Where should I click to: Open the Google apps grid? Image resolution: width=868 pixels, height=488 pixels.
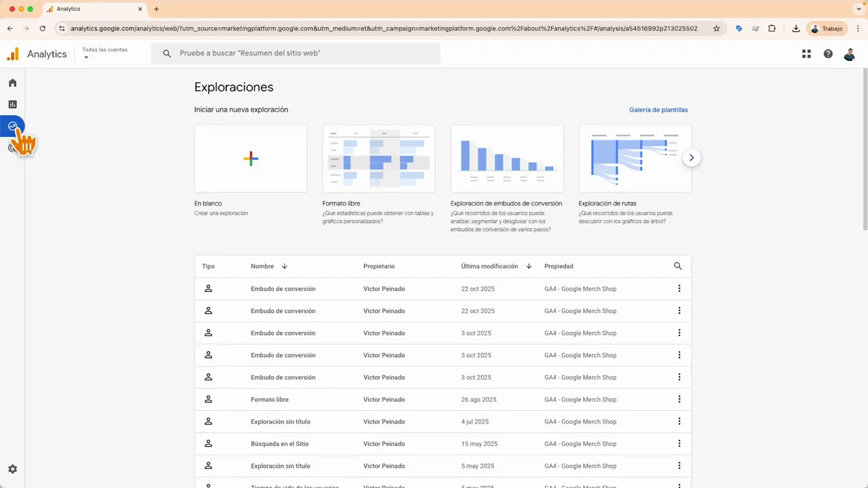coord(806,54)
